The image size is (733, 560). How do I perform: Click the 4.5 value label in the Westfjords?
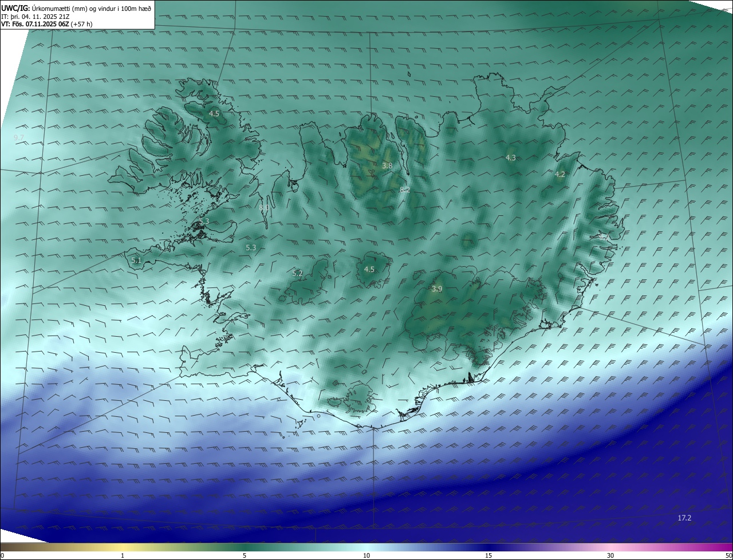214,114
